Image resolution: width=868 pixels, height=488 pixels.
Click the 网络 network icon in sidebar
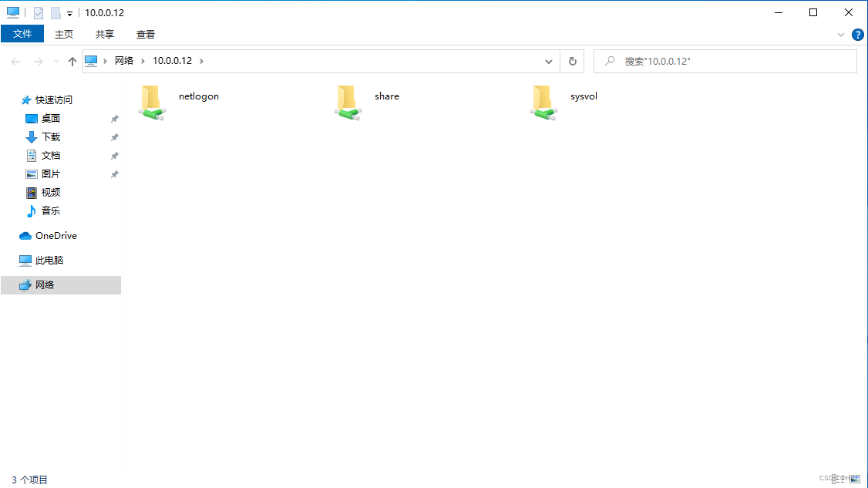pyautogui.click(x=25, y=285)
